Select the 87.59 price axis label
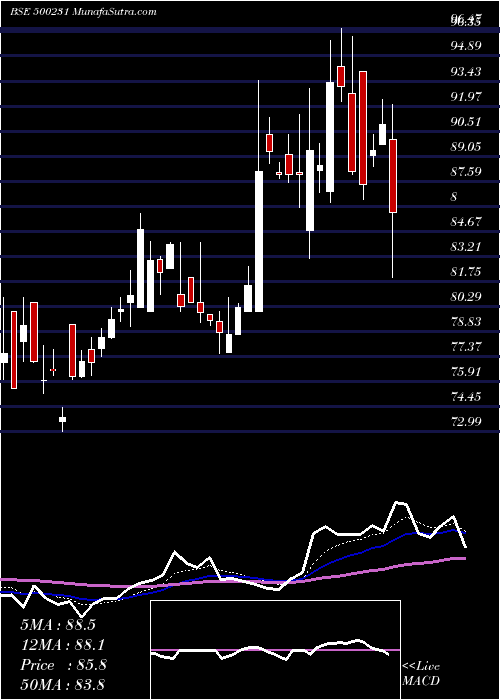This screenshot has height=700, width=500. coord(466,171)
